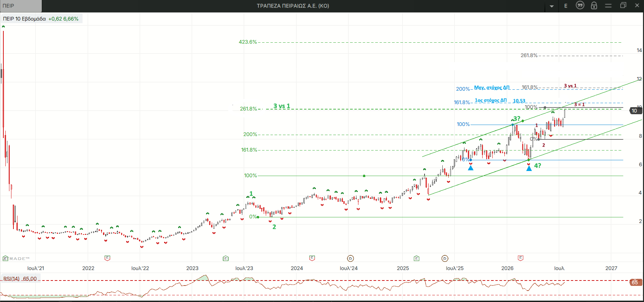644x302 pixels.
Task: Click price level 6 on price axis
Action: [x=640, y=165]
